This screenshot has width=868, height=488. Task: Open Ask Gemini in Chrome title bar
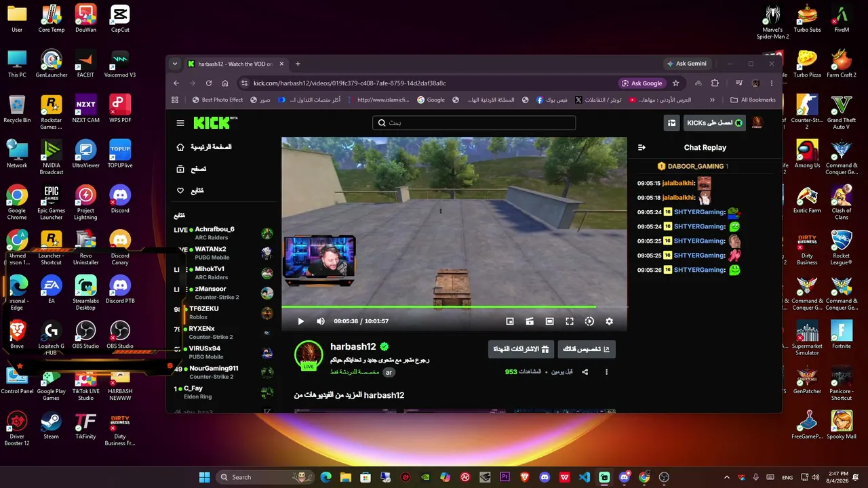click(x=688, y=64)
